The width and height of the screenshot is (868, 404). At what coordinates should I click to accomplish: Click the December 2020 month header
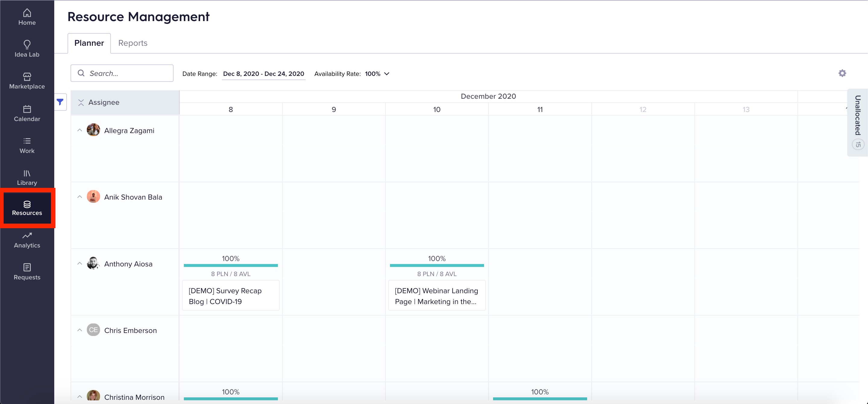tap(488, 96)
